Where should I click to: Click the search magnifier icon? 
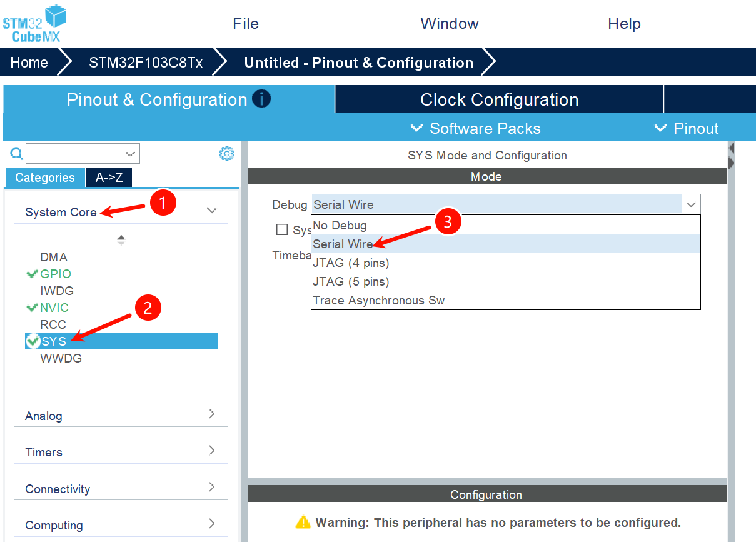click(17, 153)
